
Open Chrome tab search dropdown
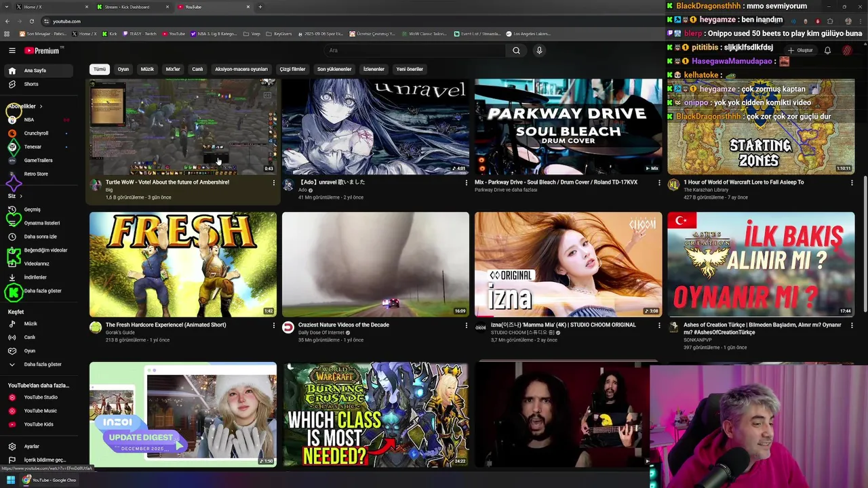tap(7, 7)
